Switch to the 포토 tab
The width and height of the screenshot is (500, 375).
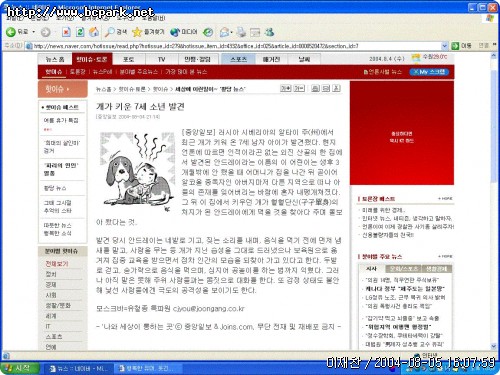(x=129, y=59)
